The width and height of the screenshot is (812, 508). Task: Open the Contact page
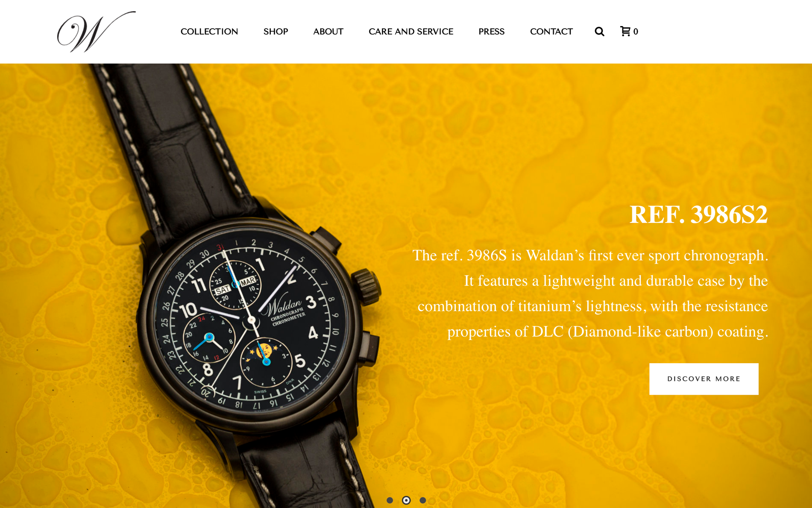click(551, 32)
